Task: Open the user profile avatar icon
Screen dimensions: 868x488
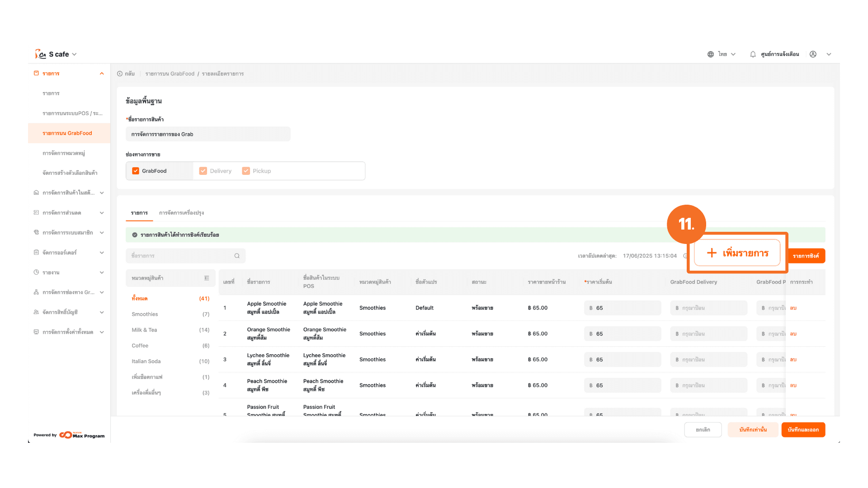Action: 813,54
